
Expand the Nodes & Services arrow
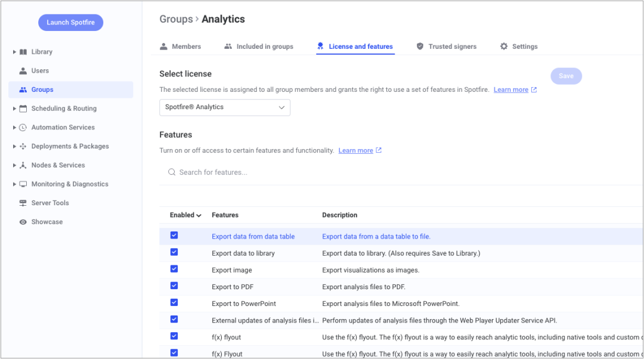click(14, 165)
